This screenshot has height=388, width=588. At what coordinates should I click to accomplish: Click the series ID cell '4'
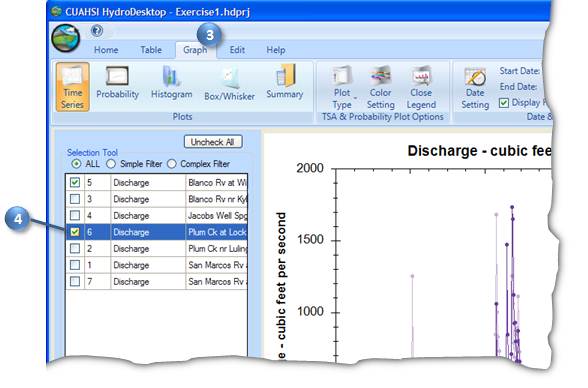coord(98,216)
